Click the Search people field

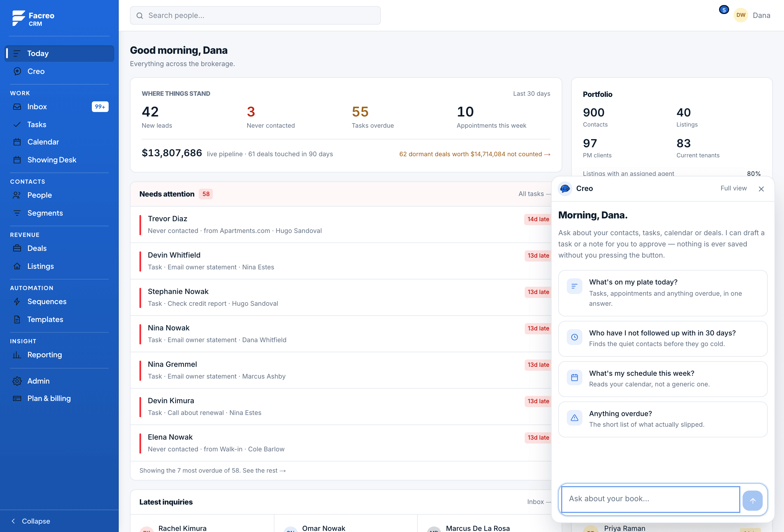coord(255,15)
